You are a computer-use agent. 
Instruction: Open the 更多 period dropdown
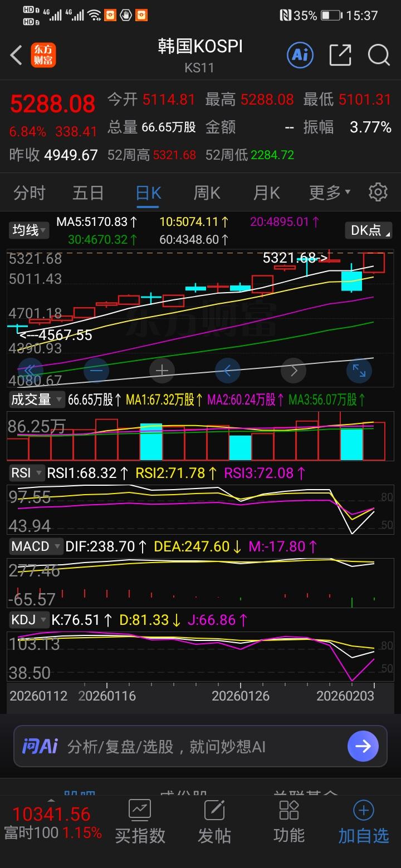coord(330,193)
